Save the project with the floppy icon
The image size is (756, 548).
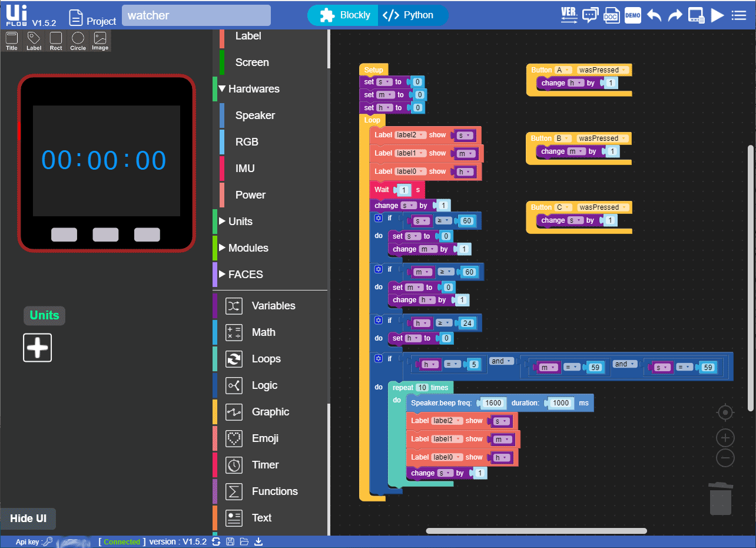(x=230, y=542)
